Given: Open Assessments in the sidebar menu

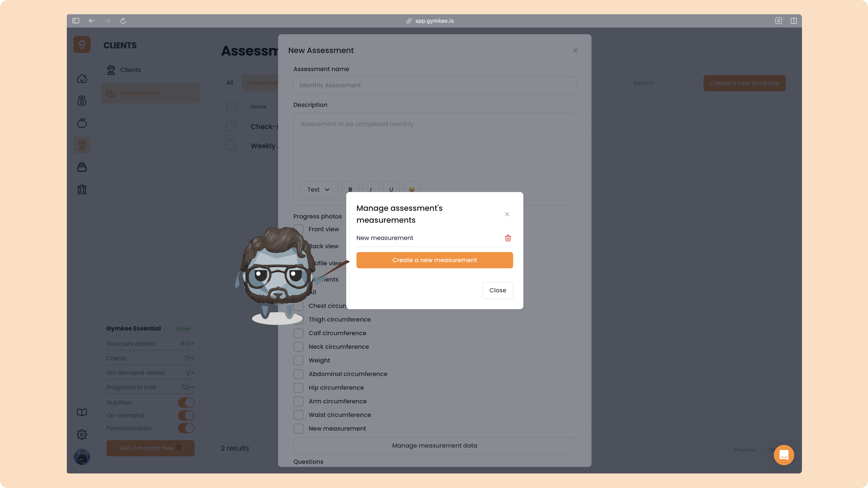Looking at the screenshot, I should click(150, 93).
